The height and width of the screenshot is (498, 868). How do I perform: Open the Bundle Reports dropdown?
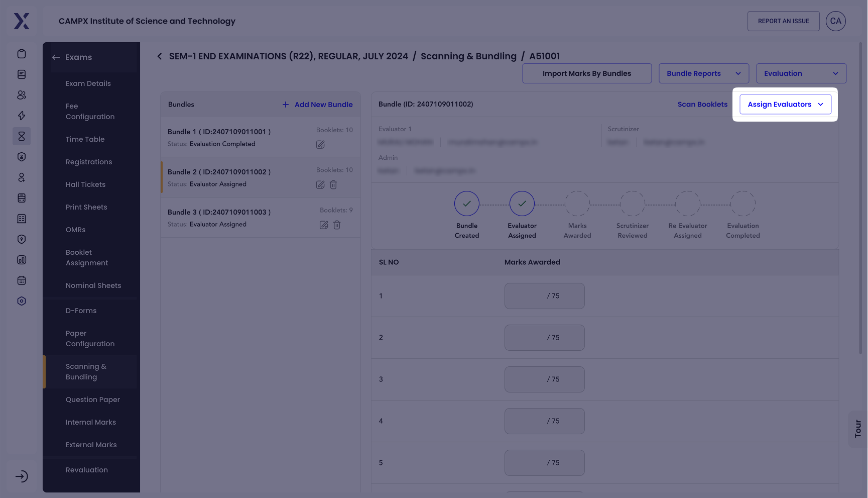point(704,73)
